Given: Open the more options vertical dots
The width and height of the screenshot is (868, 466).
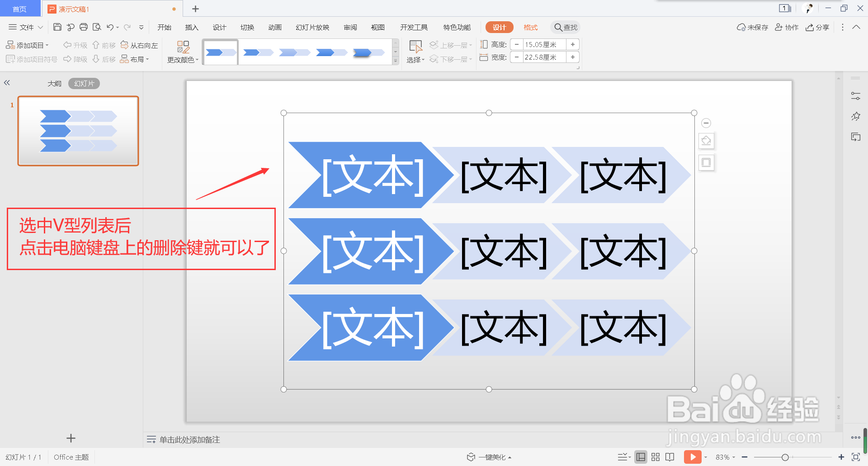Looking at the screenshot, I should point(842,27).
